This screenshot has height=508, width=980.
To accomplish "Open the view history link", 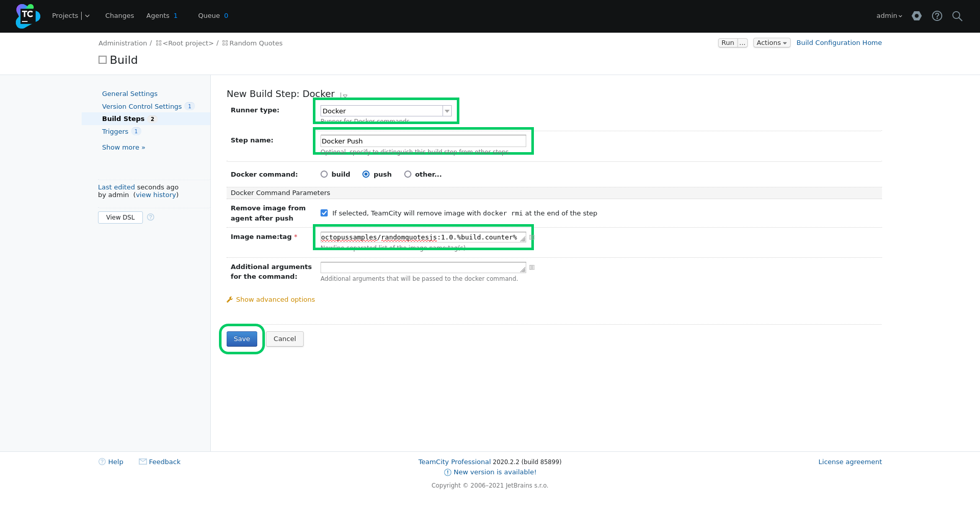I will (156, 195).
